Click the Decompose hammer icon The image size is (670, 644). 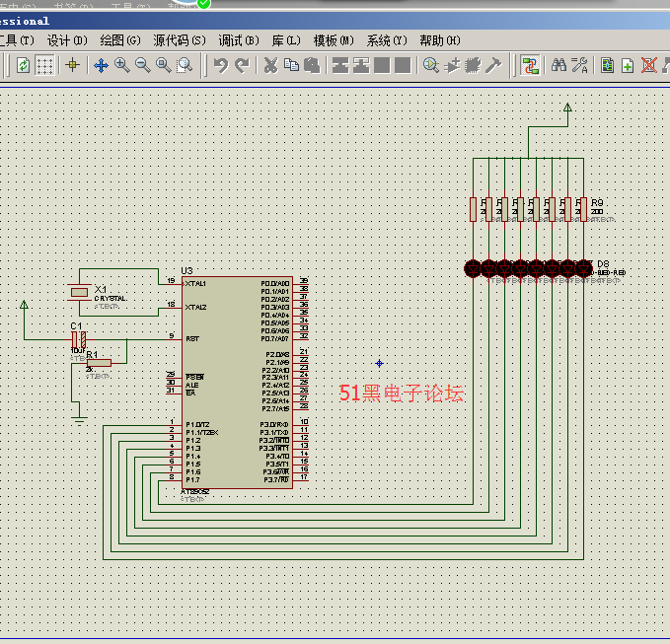[x=493, y=65]
